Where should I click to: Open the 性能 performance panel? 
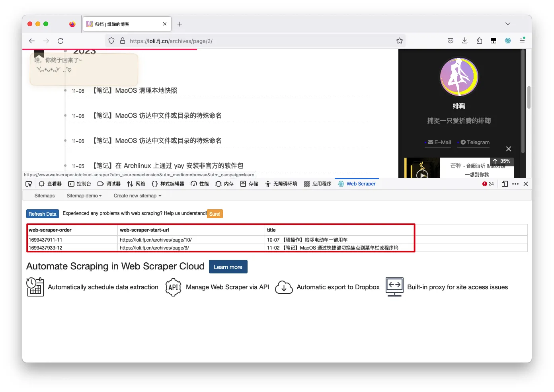[x=200, y=184]
